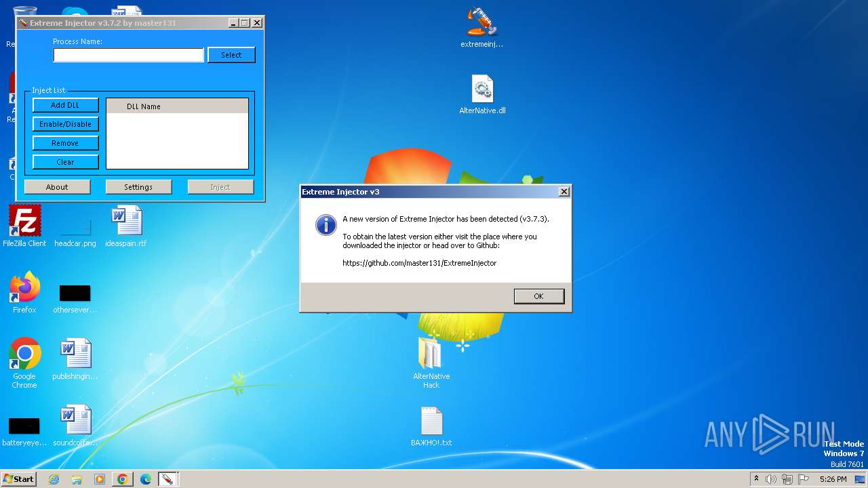Click the Remove button
The width and height of the screenshot is (868, 488).
point(66,143)
